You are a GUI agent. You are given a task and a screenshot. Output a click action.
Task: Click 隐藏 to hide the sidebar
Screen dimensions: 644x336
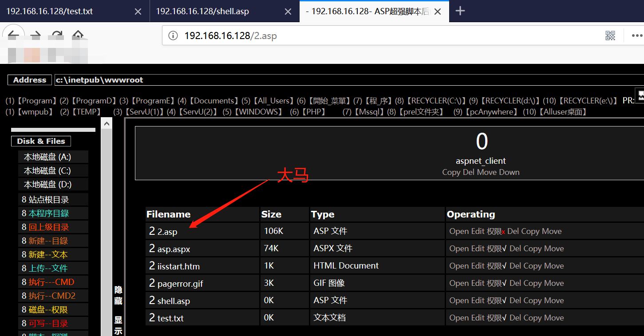pyautogui.click(x=119, y=295)
